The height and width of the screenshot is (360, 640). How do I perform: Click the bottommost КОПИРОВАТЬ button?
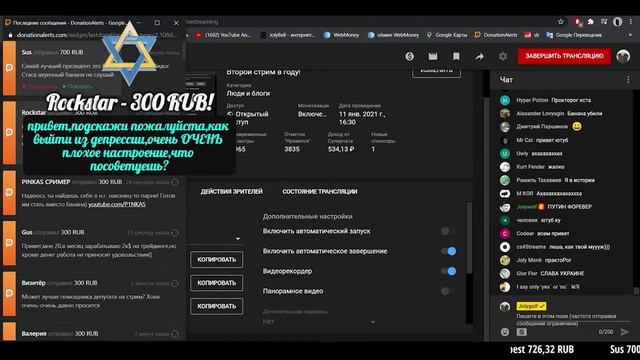(x=216, y=306)
